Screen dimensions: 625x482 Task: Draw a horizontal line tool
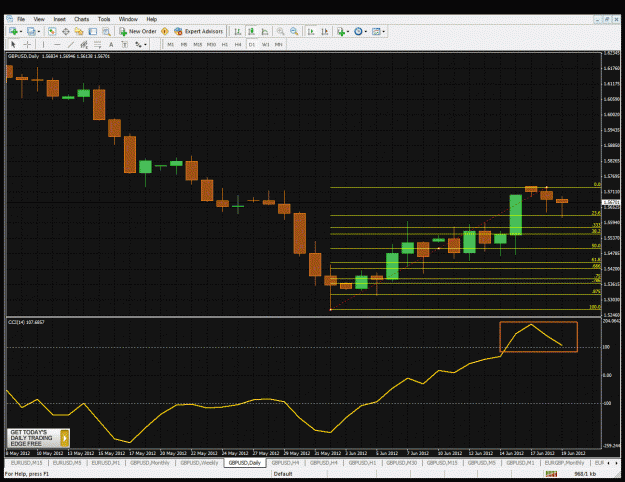(x=57, y=44)
